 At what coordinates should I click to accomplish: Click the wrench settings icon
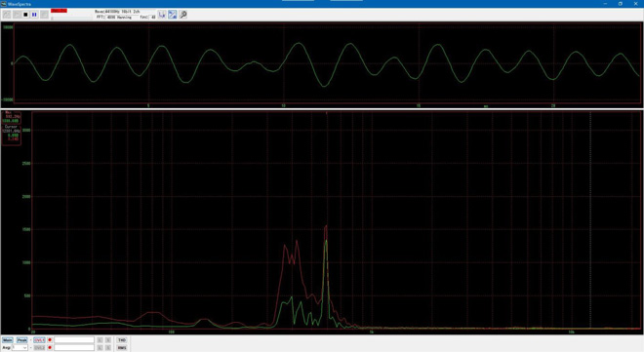point(183,15)
